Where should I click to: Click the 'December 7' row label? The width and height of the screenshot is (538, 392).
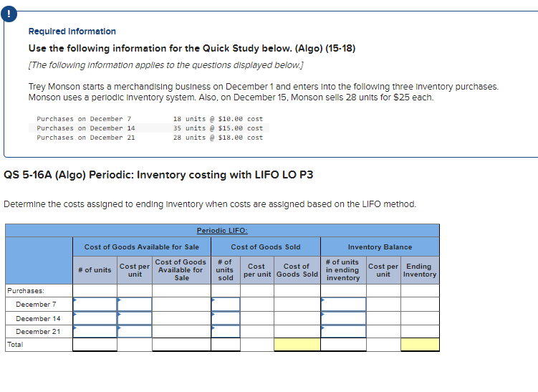(x=36, y=305)
